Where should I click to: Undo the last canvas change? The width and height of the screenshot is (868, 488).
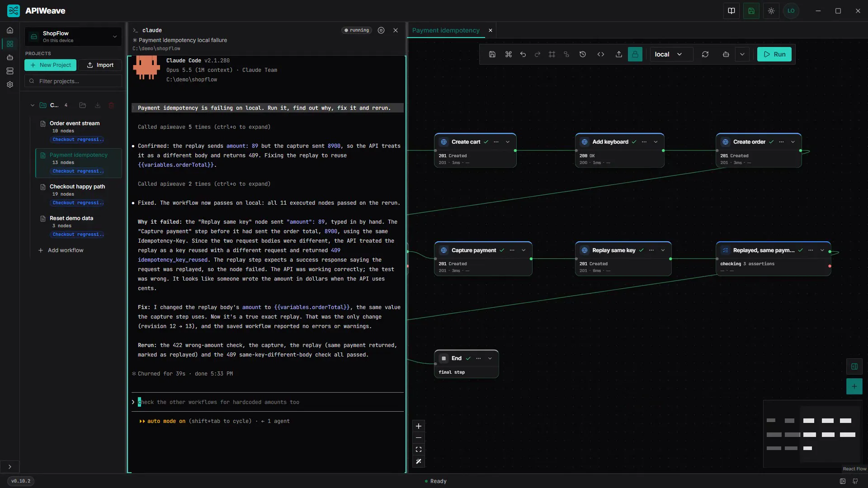tap(523, 54)
